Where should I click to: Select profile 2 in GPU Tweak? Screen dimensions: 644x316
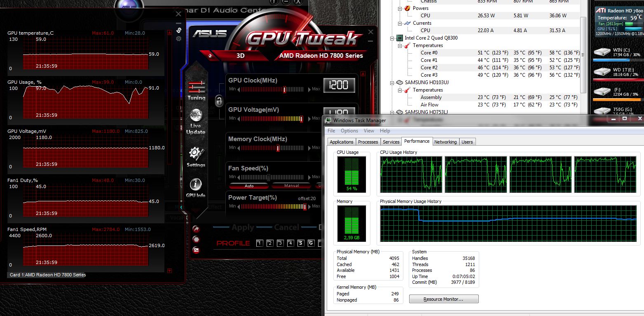270,243
